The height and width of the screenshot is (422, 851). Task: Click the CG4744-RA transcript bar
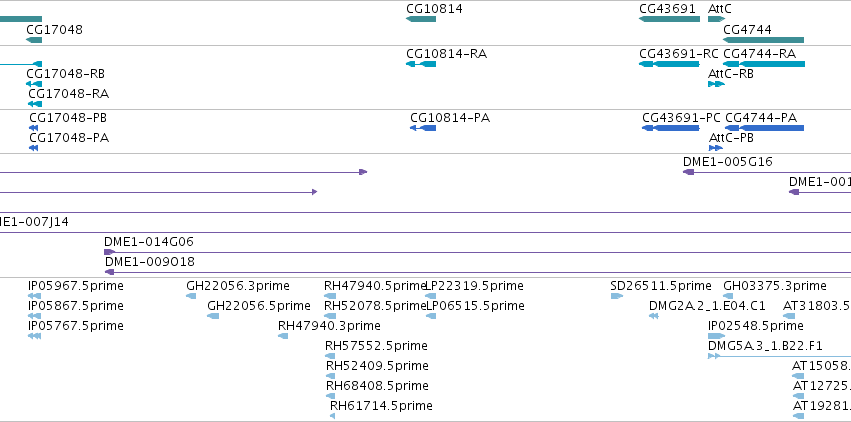click(x=764, y=64)
